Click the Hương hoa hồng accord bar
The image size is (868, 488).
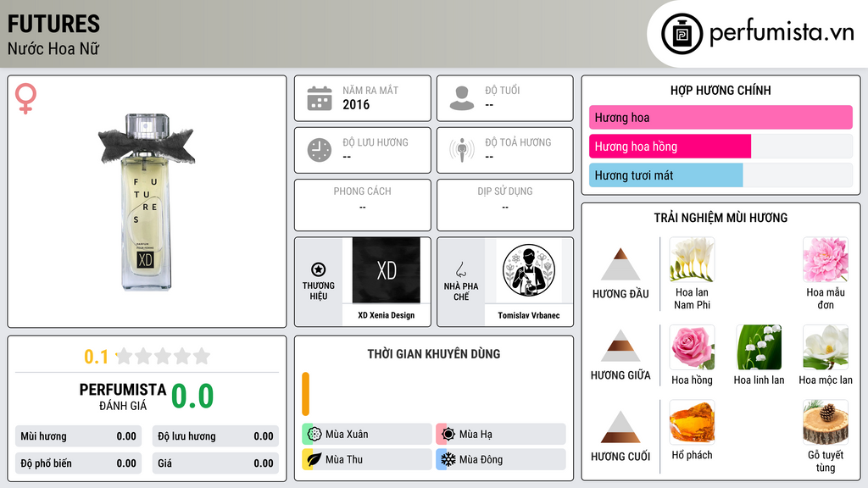point(721,146)
